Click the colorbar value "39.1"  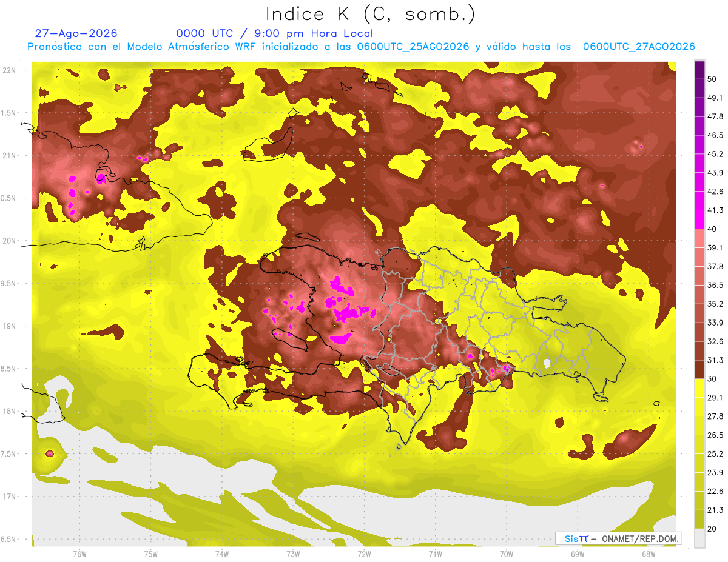715,247
